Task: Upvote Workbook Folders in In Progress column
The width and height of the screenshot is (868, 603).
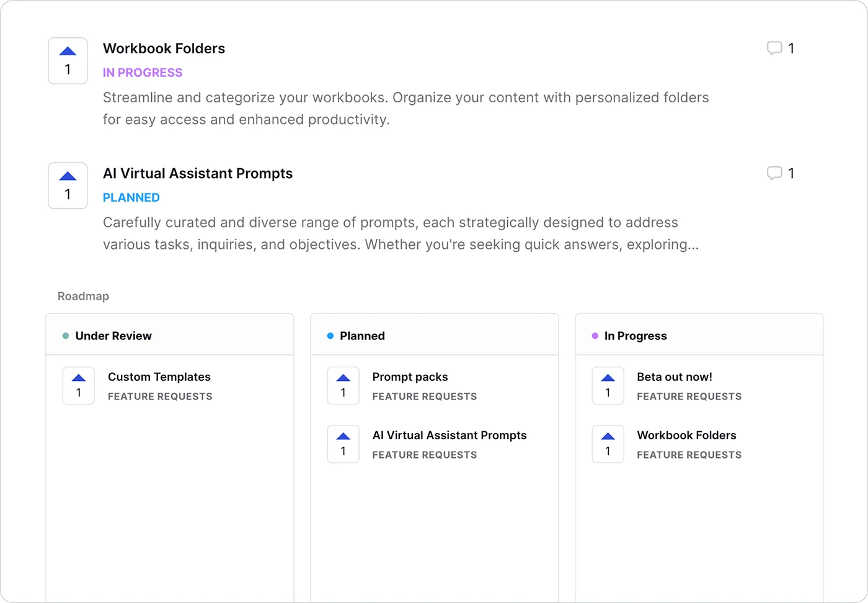Action: (x=608, y=444)
